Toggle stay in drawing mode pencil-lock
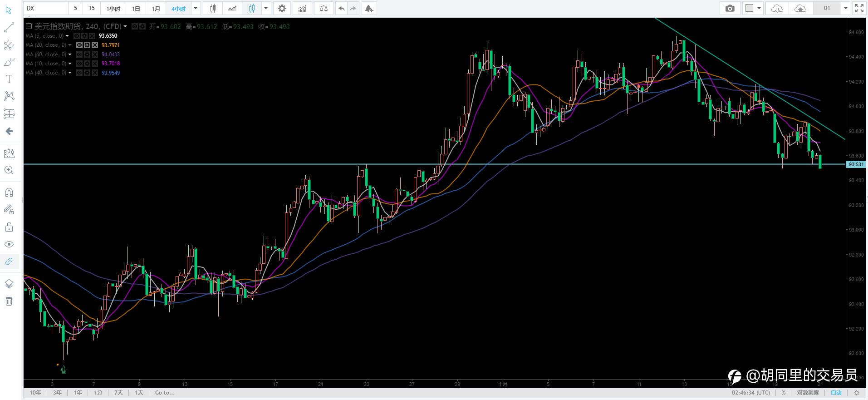Viewport: 868px width, 400px height. (x=9, y=210)
